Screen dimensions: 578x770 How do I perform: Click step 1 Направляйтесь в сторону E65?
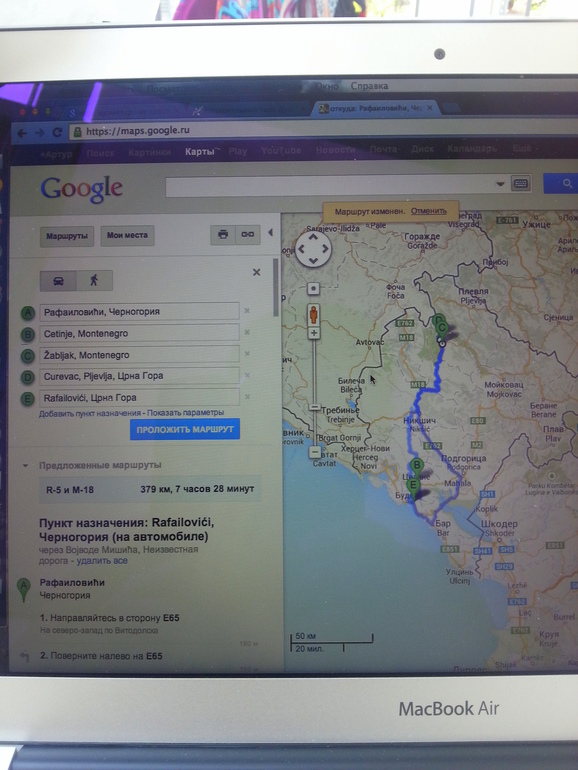(x=110, y=618)
